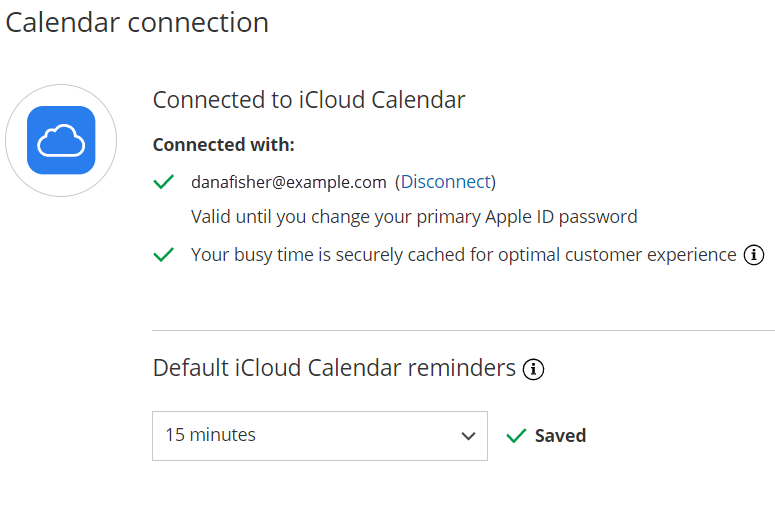The height and width of the screenshot is (521, 775).
Task: Open the 15 minutes reminders dropdown
Action: point(319,436)
